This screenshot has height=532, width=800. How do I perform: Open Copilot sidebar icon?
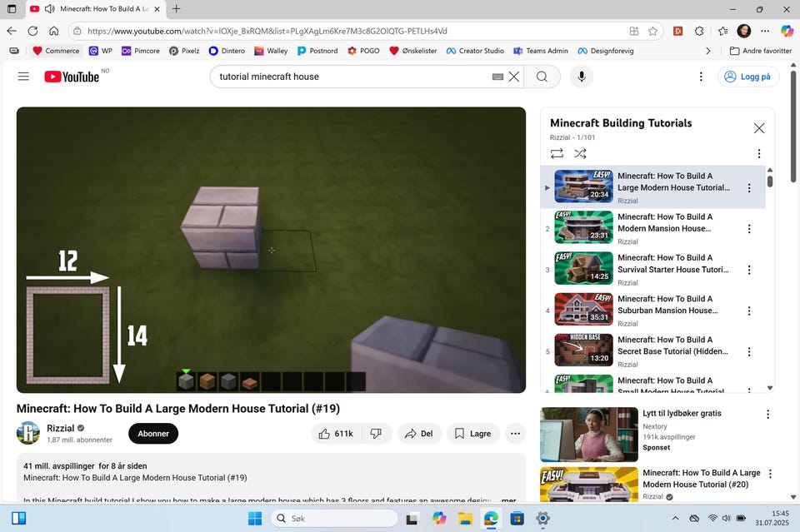click(787, 31)
